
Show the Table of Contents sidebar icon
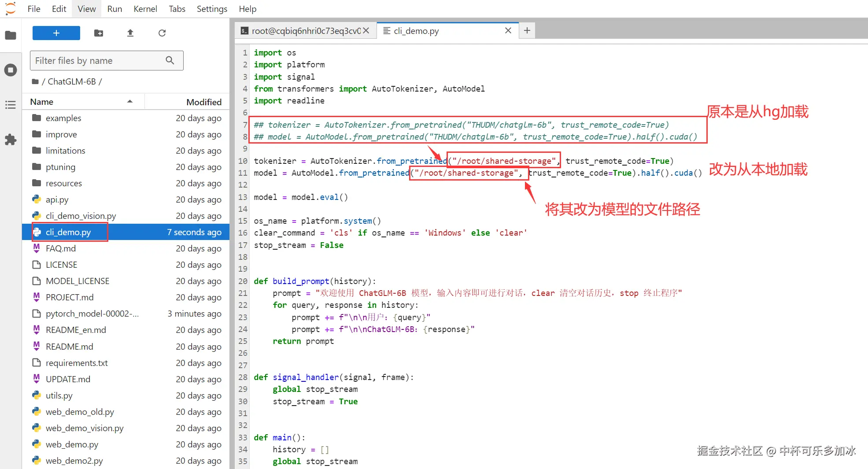[x=11, y=105]
